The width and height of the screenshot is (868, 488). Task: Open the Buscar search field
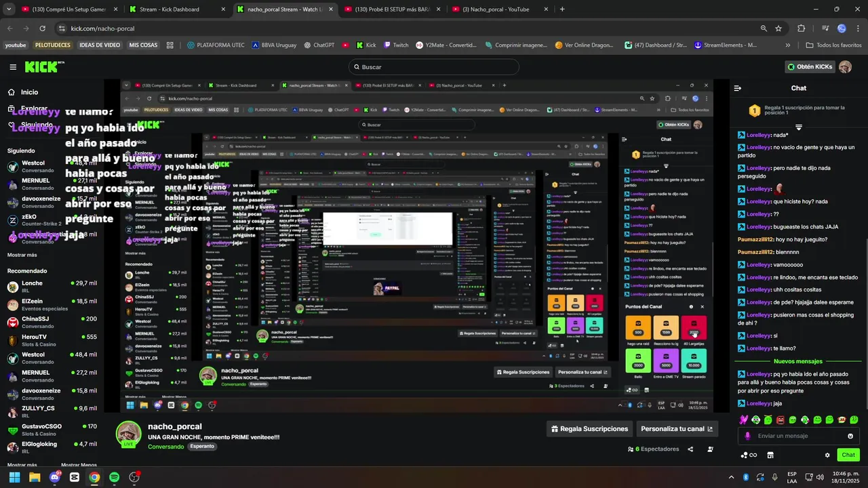click(x=434, y=67)
